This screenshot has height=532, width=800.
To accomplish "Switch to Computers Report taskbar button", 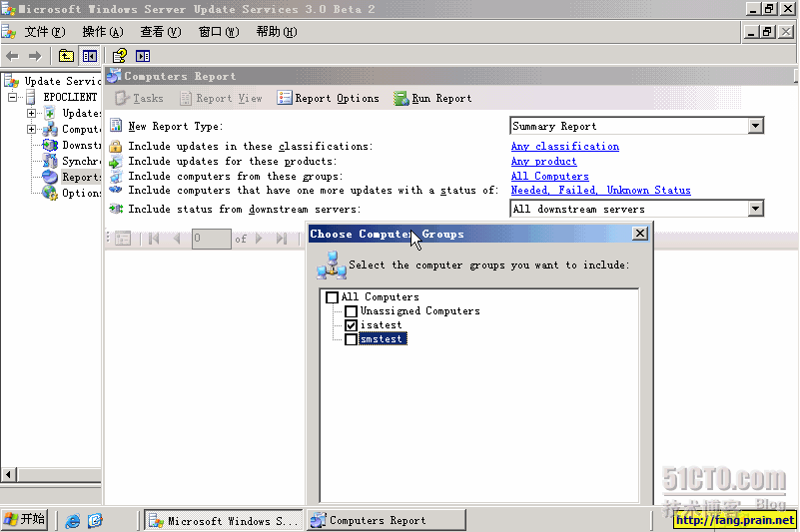I will [x=386, y=520].
